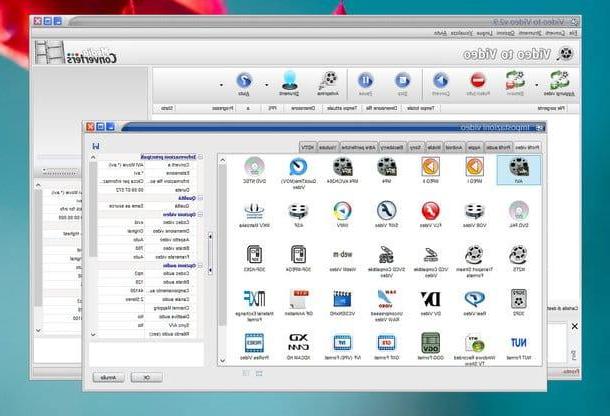Screen dimensions: 610x416
Task: Open Anteprima preview from the toolbar
Action: [329, 83]
